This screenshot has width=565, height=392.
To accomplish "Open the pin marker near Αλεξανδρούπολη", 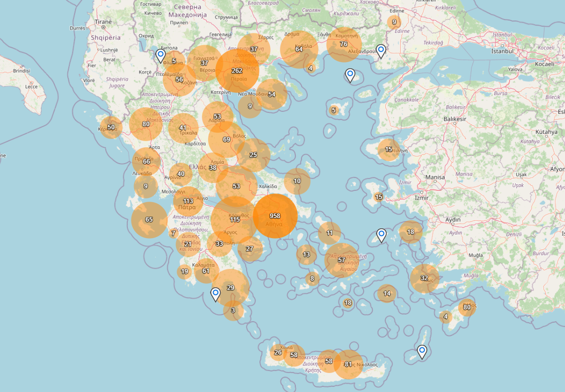I will tap(381, 51).
